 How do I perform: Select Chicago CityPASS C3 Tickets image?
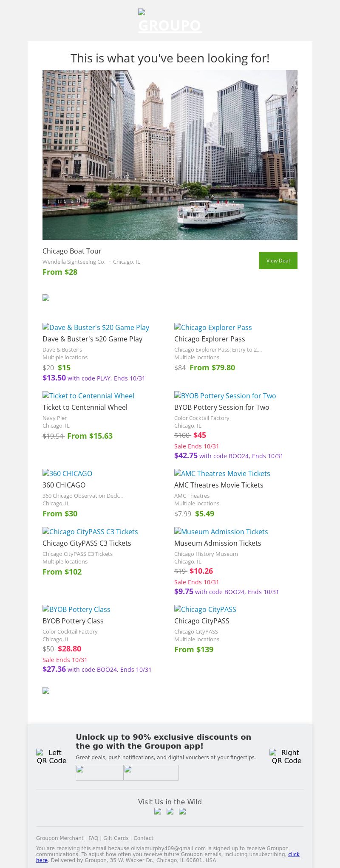pos(90,532)
